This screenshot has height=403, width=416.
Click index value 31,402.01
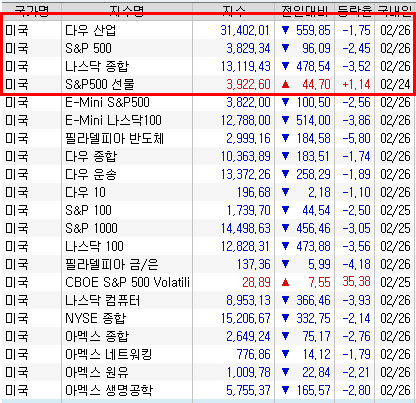(x=245, y=30)
